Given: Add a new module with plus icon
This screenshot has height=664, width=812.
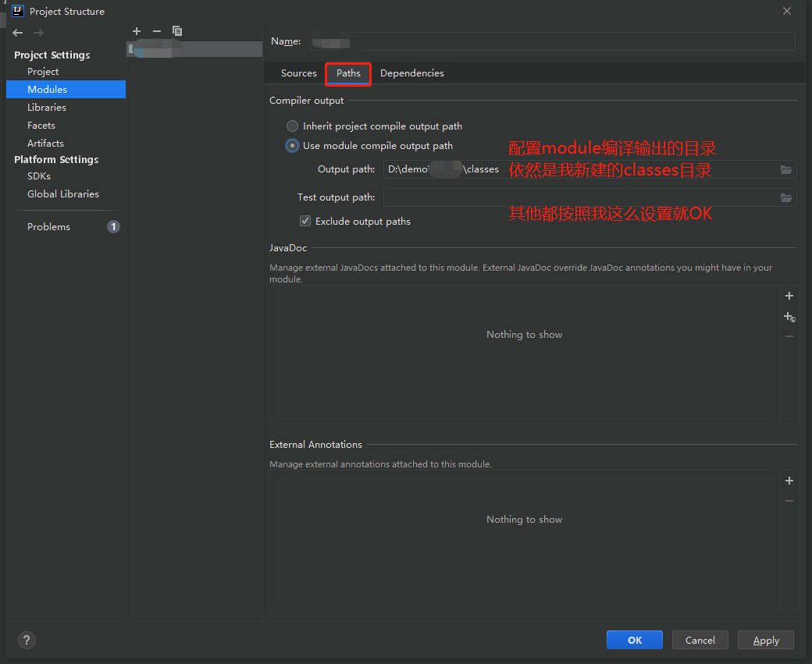Looking at the screenshot, I should tap(137, 31).
